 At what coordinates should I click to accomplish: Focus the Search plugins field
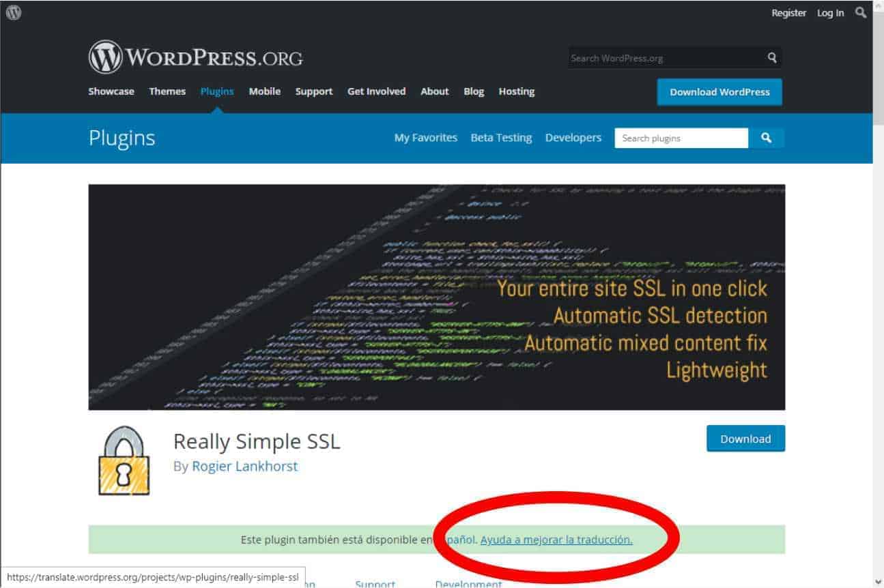681,138
